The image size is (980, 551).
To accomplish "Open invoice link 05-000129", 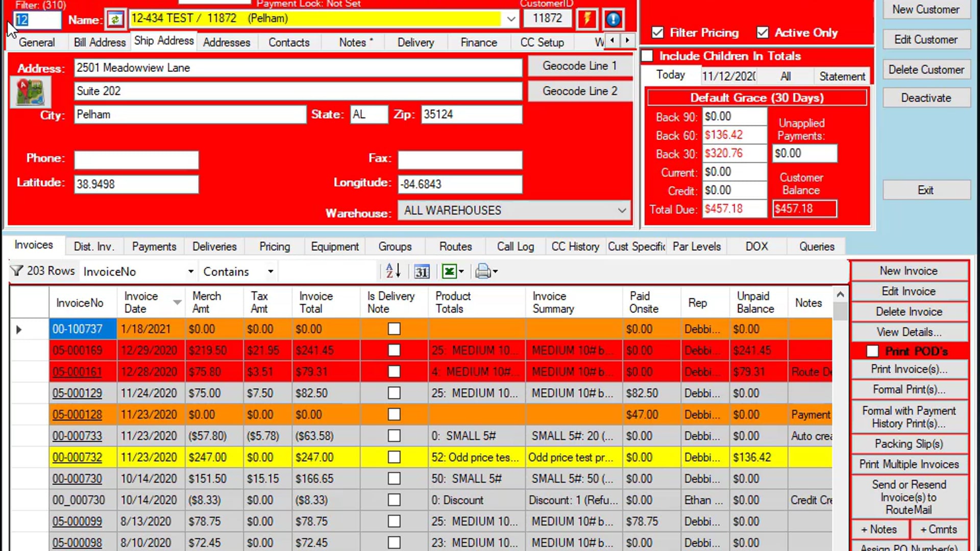I will pos(77,393).
